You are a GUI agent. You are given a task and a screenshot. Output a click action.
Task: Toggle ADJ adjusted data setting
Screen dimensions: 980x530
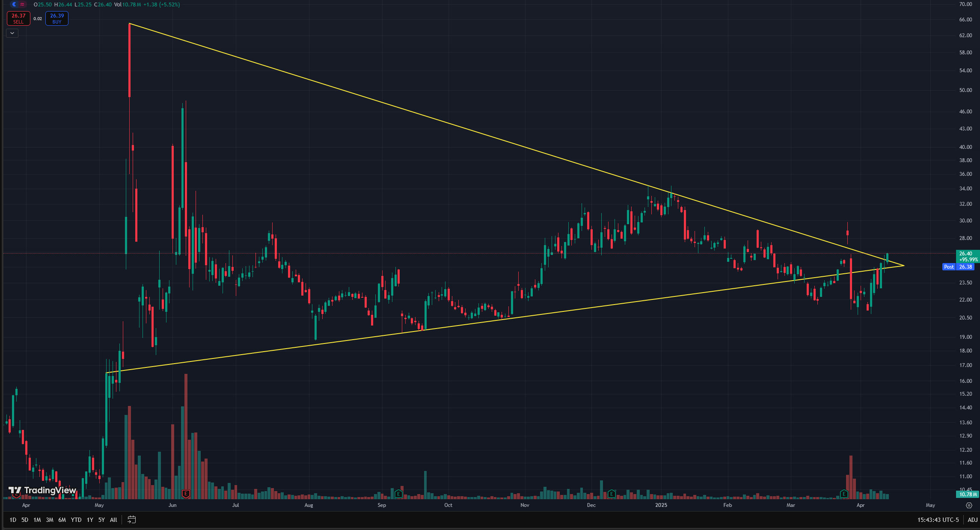point(972,520)
